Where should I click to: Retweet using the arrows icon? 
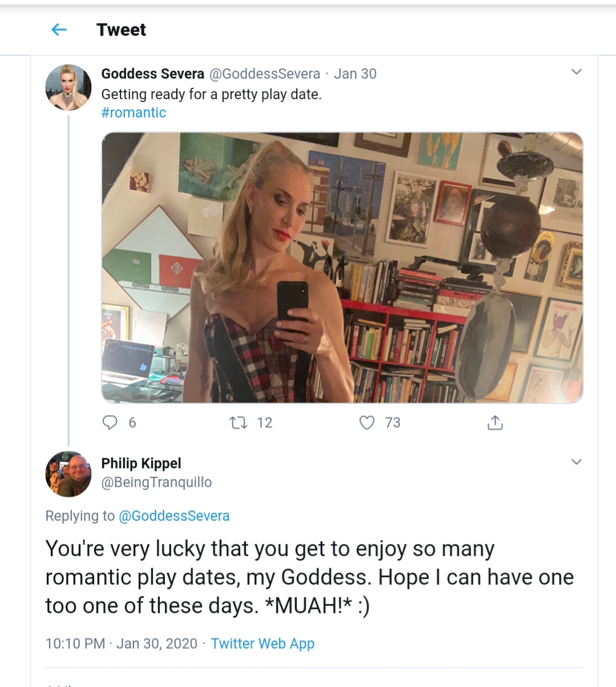click(x=238, y=422)
